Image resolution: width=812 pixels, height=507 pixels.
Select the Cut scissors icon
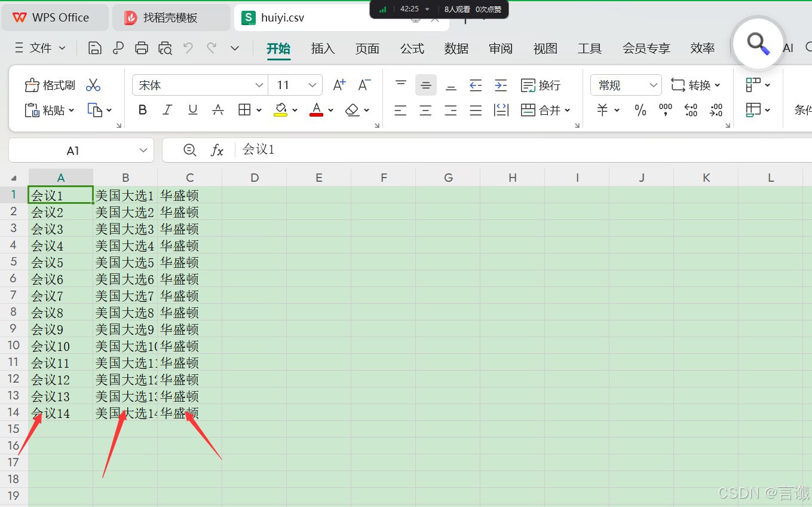[x=93, y=85]
